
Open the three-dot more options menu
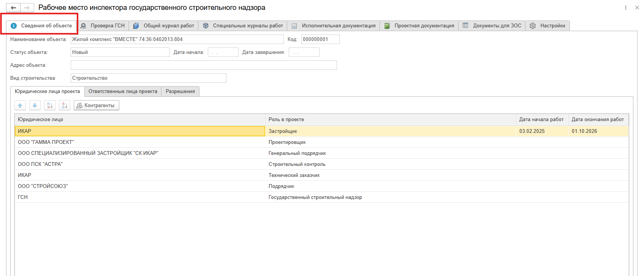[626, 8]
